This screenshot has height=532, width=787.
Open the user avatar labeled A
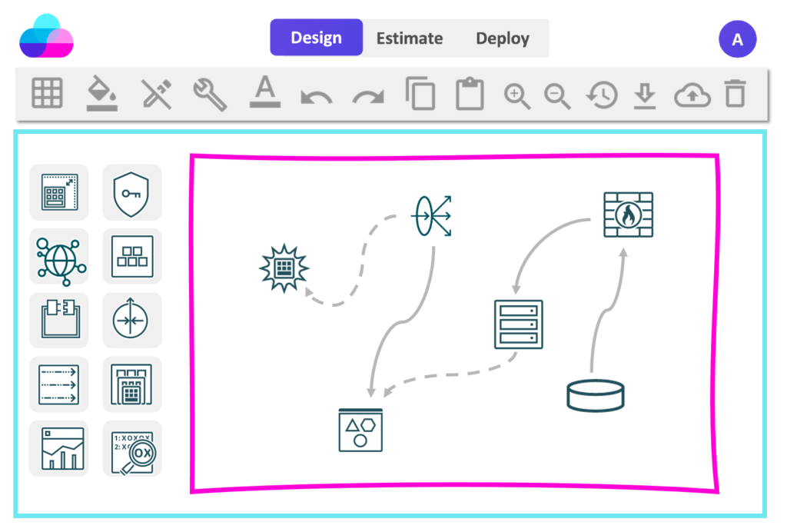(x=737, y=39)
